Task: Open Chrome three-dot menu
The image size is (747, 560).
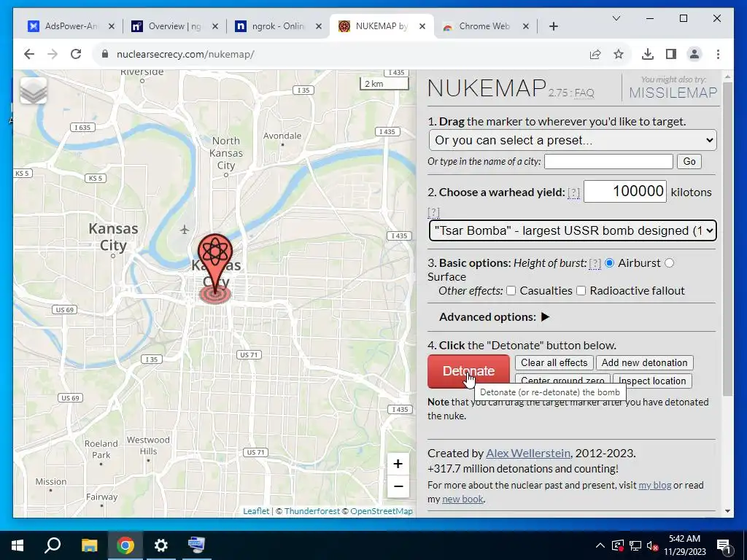Action: [718, 54]
